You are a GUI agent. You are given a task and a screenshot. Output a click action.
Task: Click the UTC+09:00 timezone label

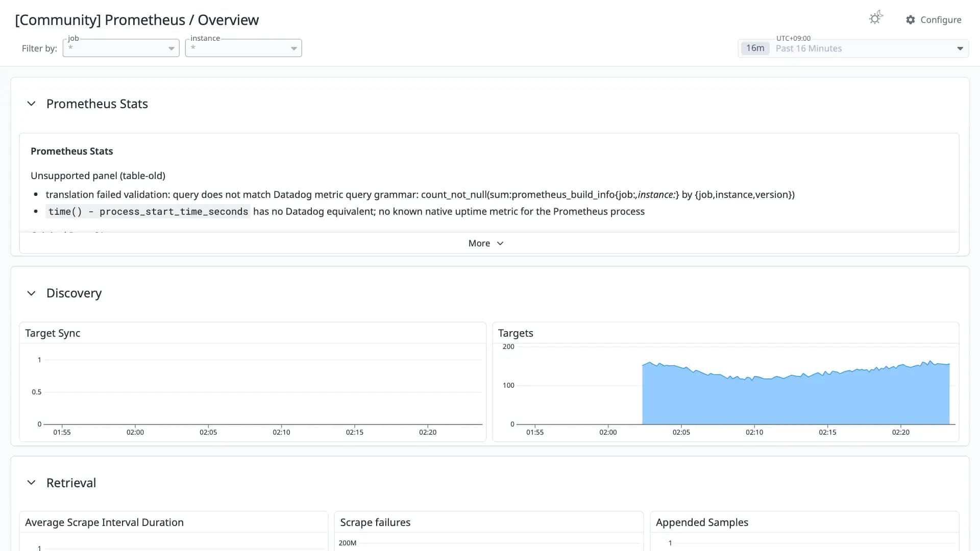(793, 38)
